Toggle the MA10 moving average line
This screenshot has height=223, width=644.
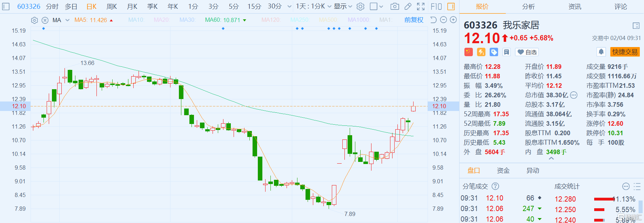[x=136, y=20]
